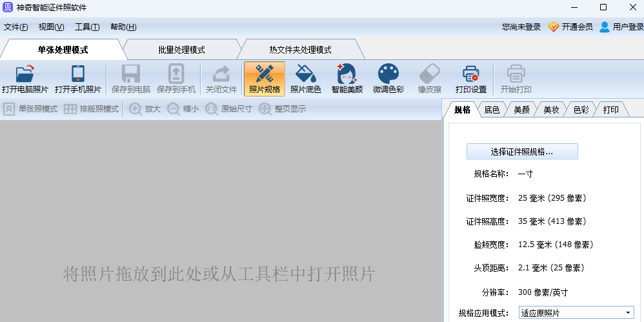Viewport: 644px width, 322px height.
Task: Open the File menu (文件)
Action: (x=15, y=27)
